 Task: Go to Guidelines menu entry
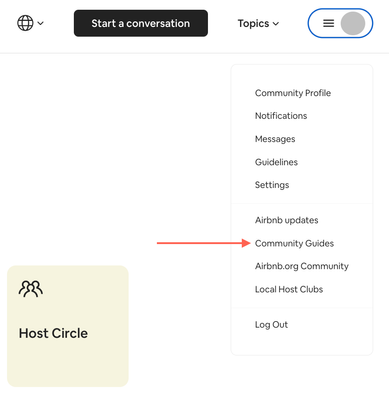pos(276,162)
